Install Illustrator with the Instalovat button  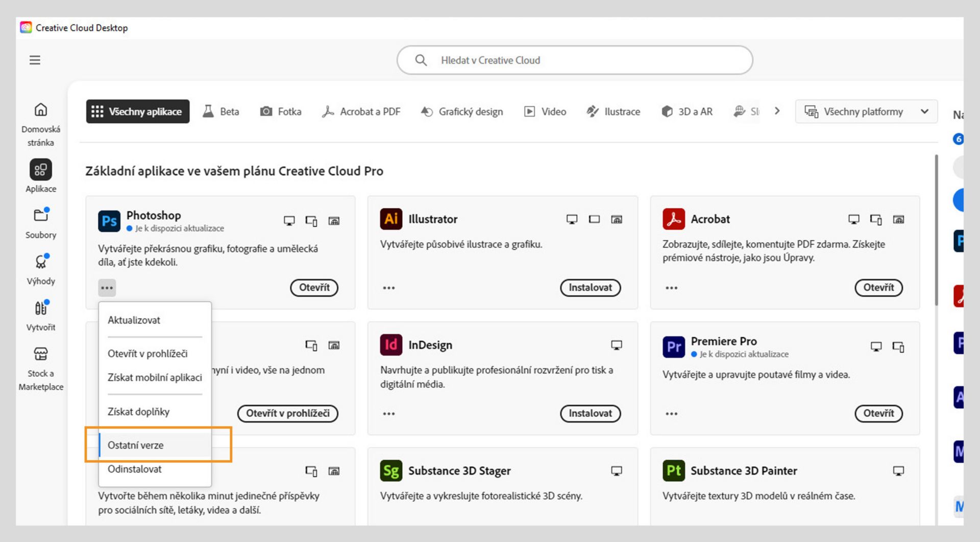[590, 288]
